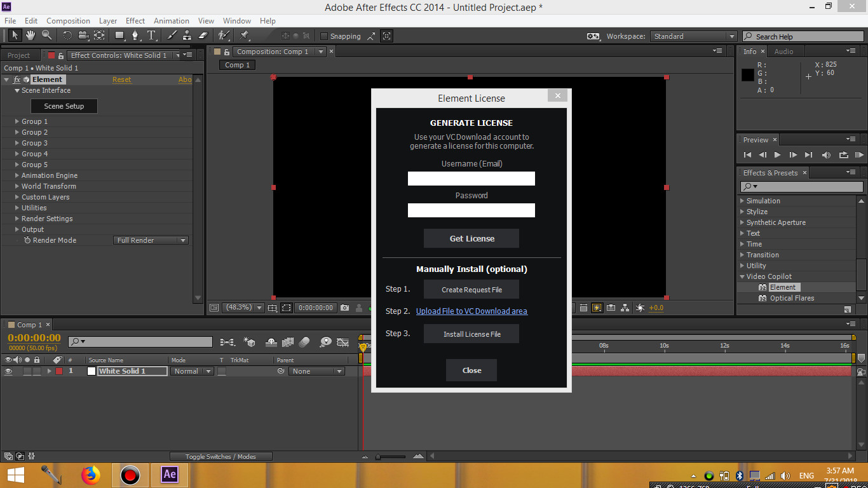868x488 pixels.
Task: Open Upload File to VC Download area link
Action: (471, 311)
